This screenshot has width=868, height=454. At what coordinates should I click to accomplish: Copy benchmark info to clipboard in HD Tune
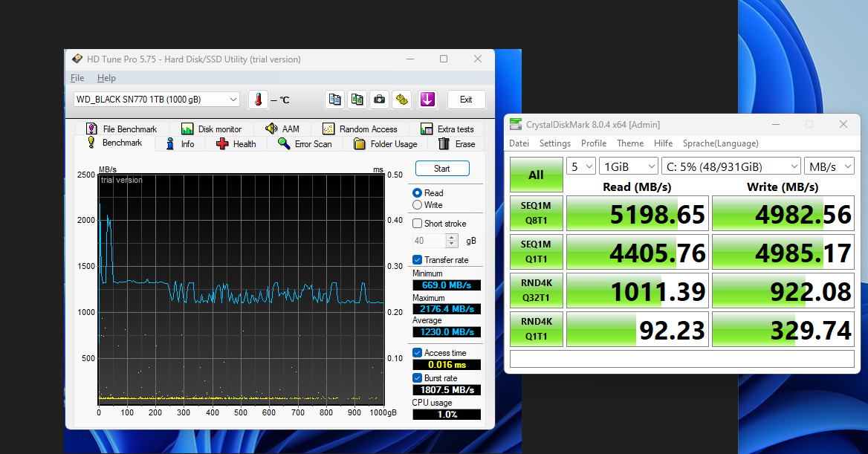[x=335, y=100]
